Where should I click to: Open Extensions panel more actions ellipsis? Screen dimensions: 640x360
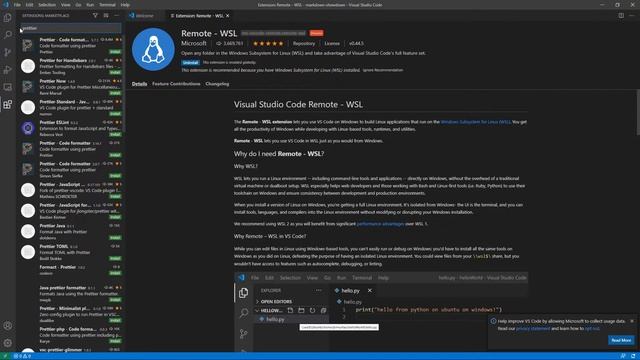pyautogui.click(x=117, y=16)
